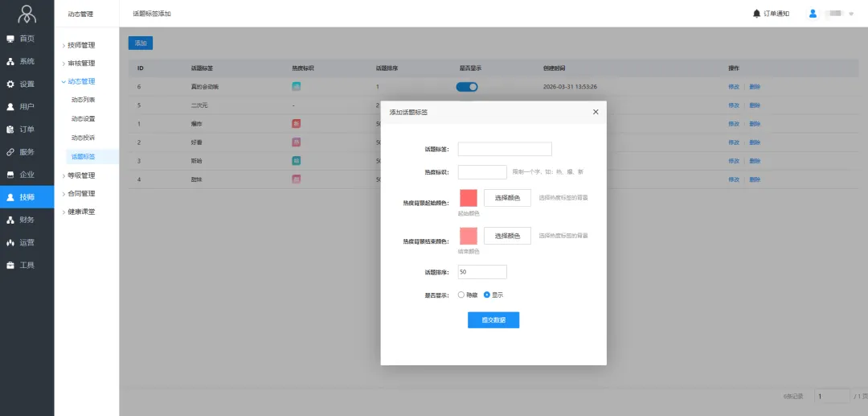Screen dimensions: 868x416
Task: Click the 订单通知 bell icon
Action: (x=756, y=14)
